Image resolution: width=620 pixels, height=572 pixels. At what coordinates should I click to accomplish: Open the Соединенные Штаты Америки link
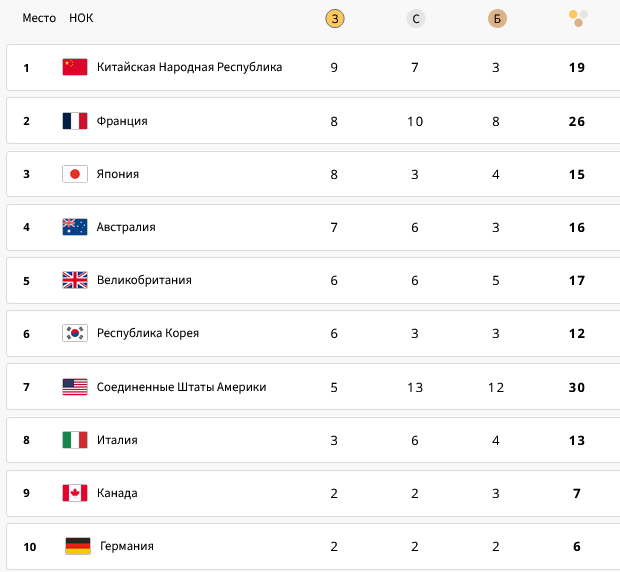pos(181,387)
